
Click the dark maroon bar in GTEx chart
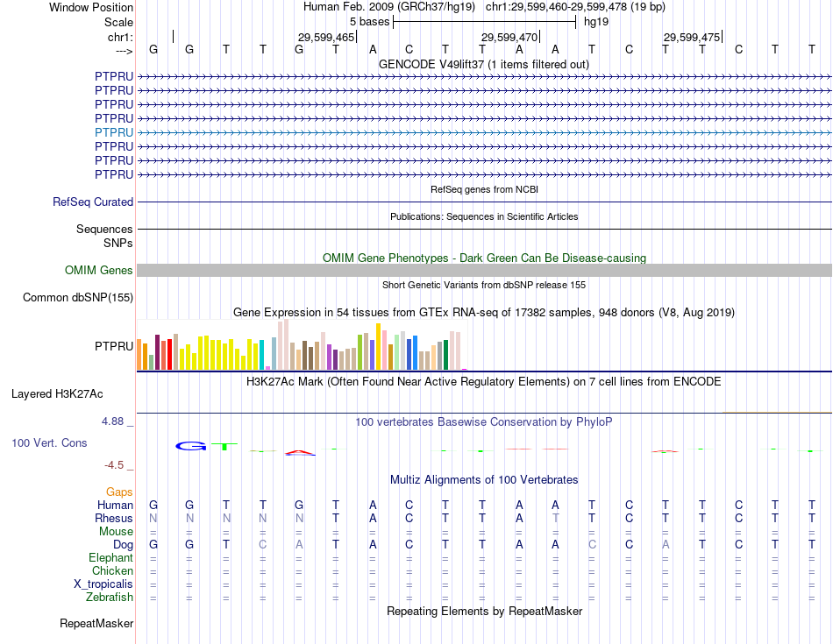[157, 352]
